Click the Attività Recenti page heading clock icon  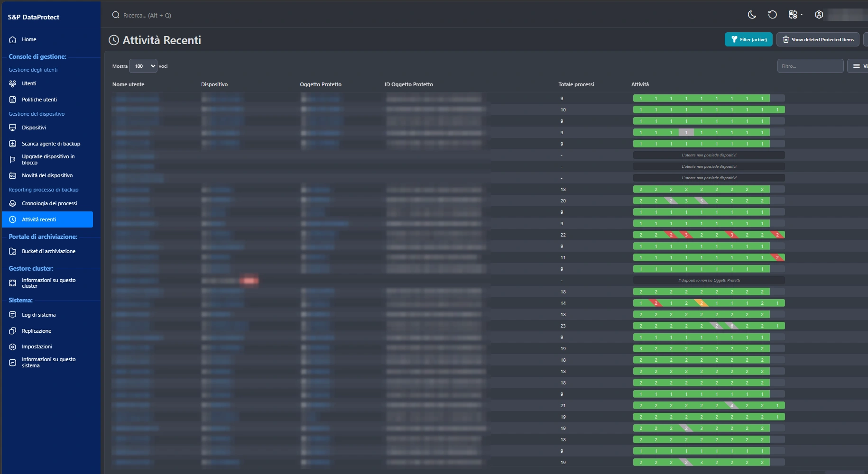click(114, 40)
